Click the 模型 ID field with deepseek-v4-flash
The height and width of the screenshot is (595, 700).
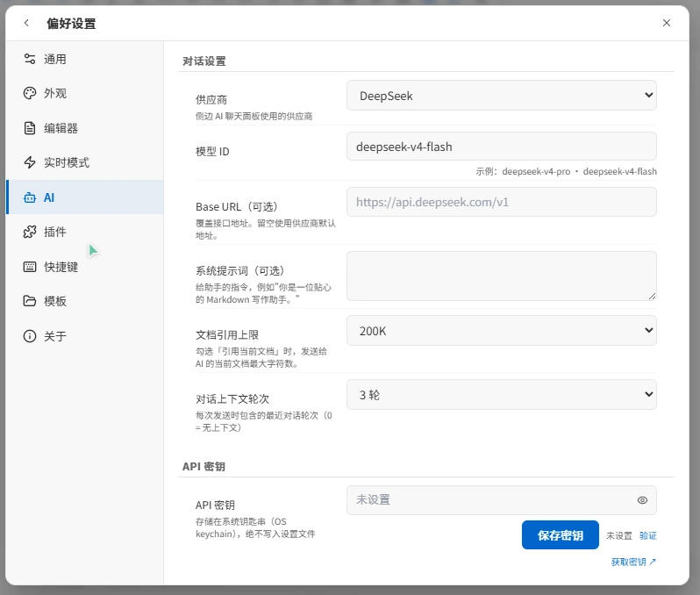pos(502,146)
